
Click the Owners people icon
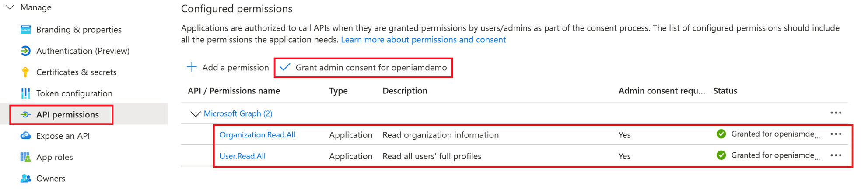[x=25, y=179]
